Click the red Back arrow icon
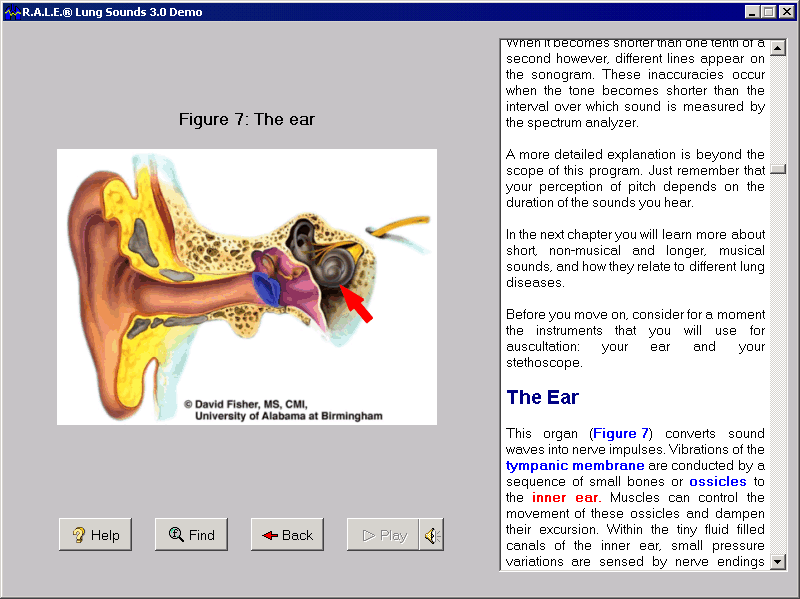Image resolution: width=800 pixels, height=599 pixels. point(268,534)
